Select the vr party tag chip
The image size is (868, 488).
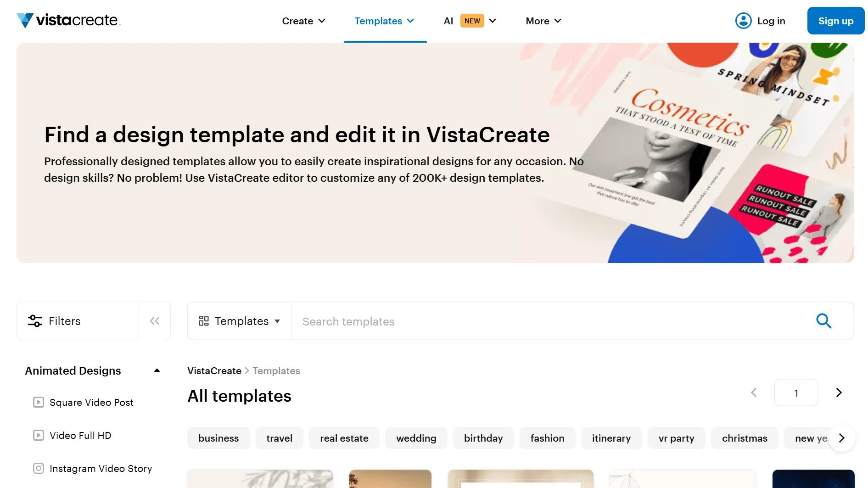point(676,438)
